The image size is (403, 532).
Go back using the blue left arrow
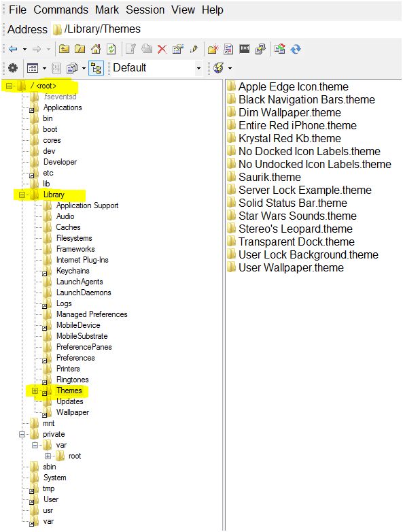pyautogui.click(x=13, y=49)
